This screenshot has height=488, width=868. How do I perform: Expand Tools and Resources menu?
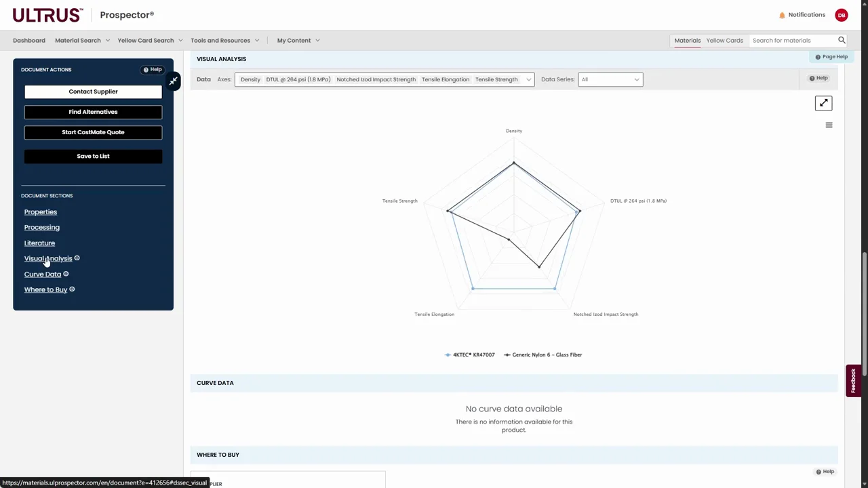pos(224,40)
